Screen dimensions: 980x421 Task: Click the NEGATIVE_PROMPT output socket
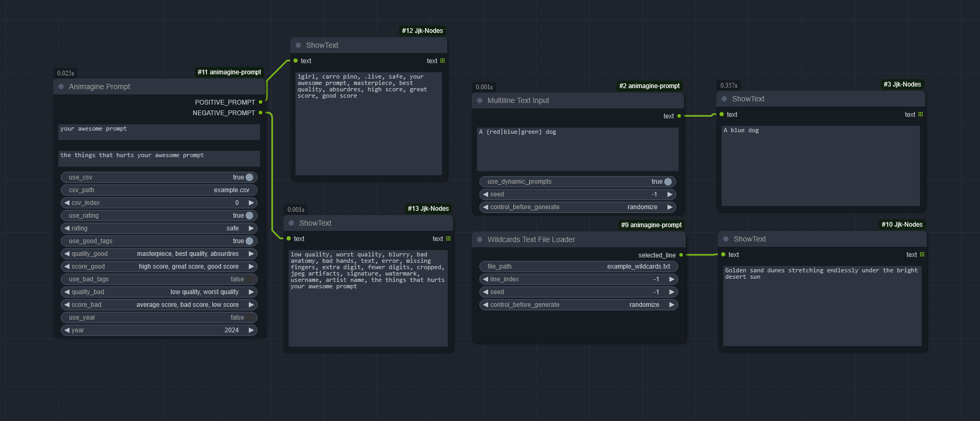click(261, 113)
